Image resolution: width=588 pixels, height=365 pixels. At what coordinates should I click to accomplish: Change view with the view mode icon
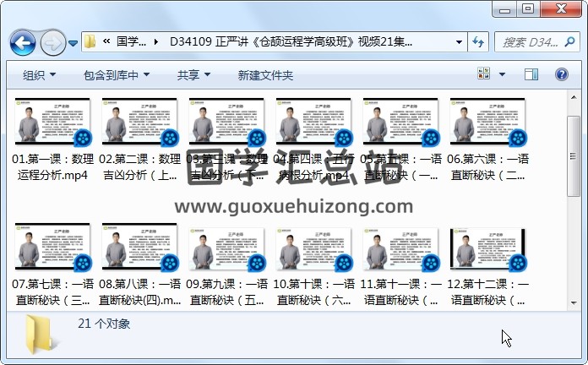484,74
